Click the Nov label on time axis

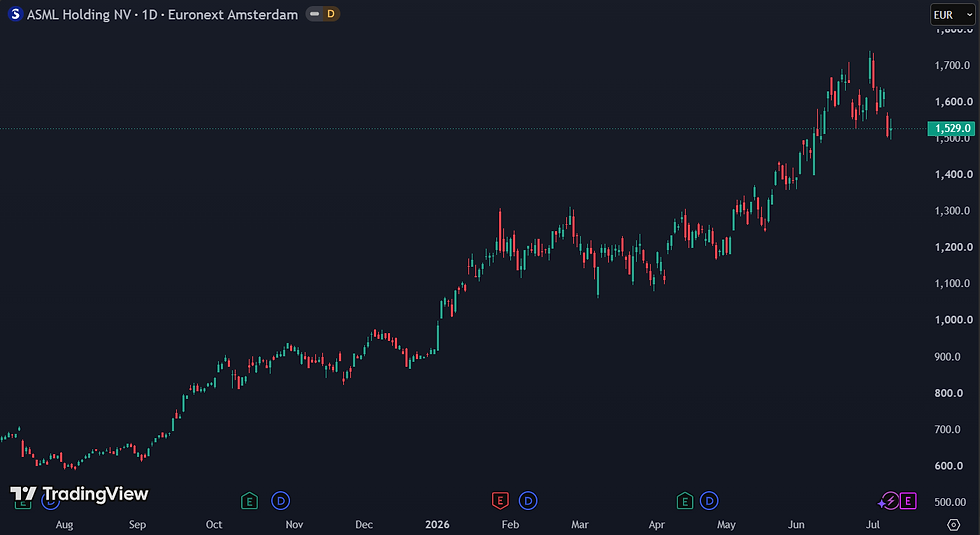click(x=294, y=524)
